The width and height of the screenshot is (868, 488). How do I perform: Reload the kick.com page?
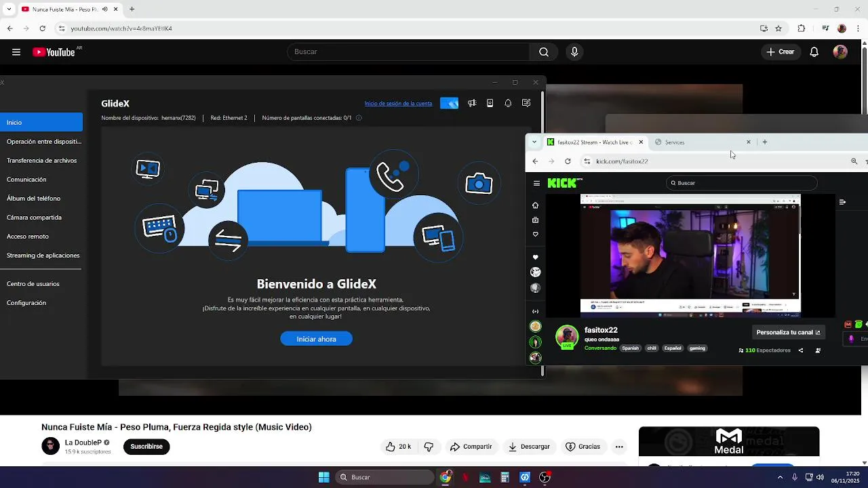(x=568, y=161)
